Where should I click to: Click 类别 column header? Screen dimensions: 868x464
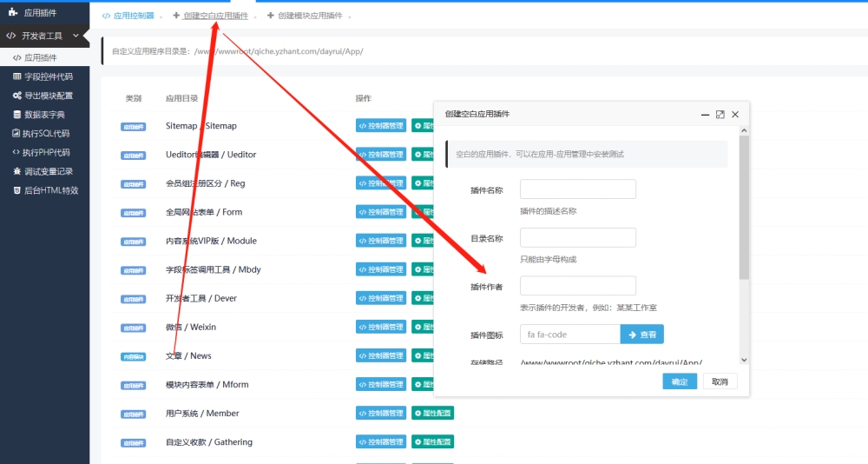(x=134, y=98)
